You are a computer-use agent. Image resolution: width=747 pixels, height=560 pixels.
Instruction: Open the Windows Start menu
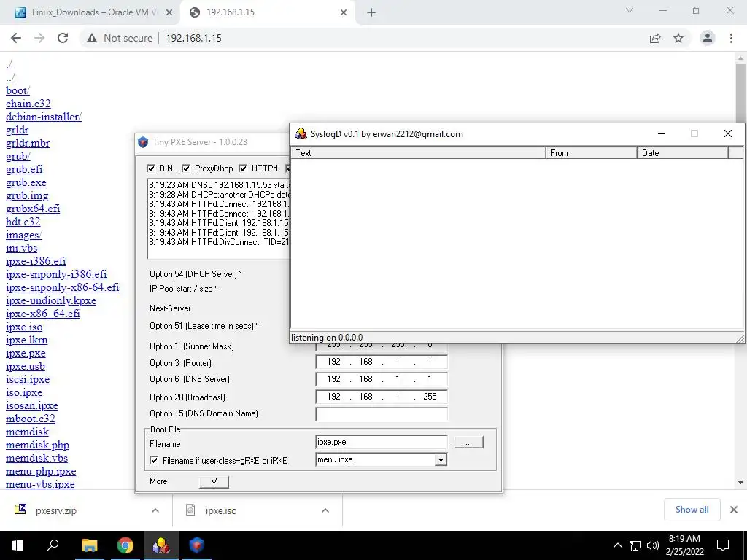coord(18,545)
